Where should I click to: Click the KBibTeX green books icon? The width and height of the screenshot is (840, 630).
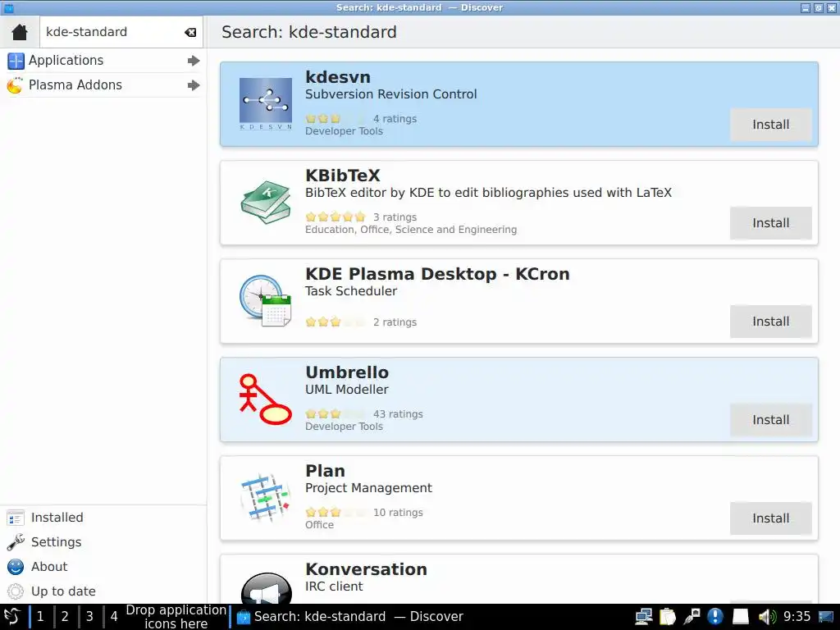[266, 202]
